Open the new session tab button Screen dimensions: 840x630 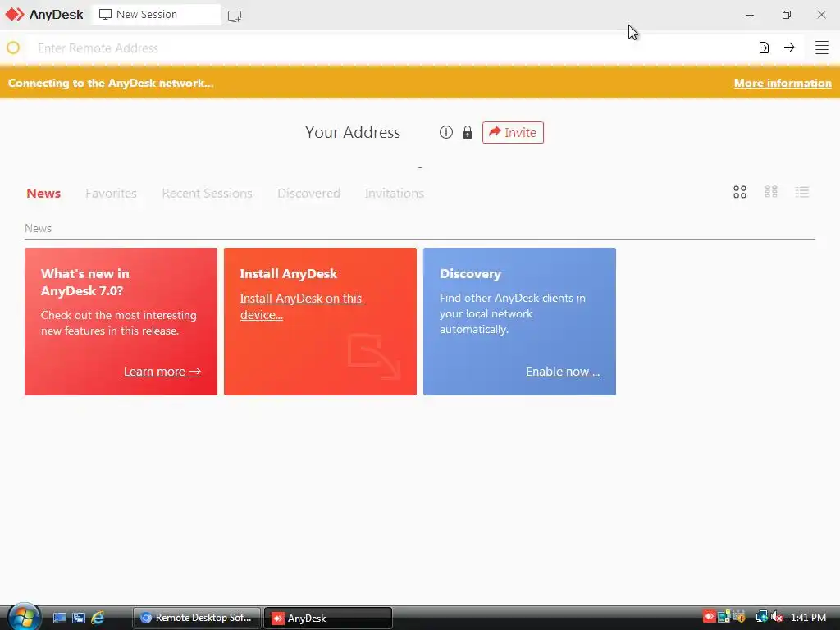point(235,16)
